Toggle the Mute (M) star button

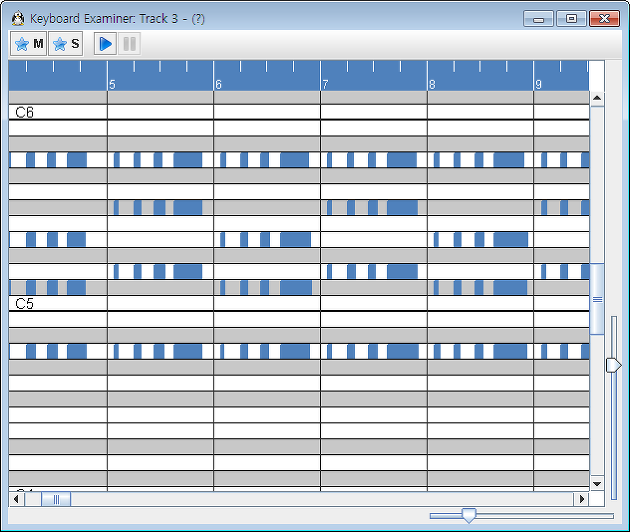tap(28, 43)
